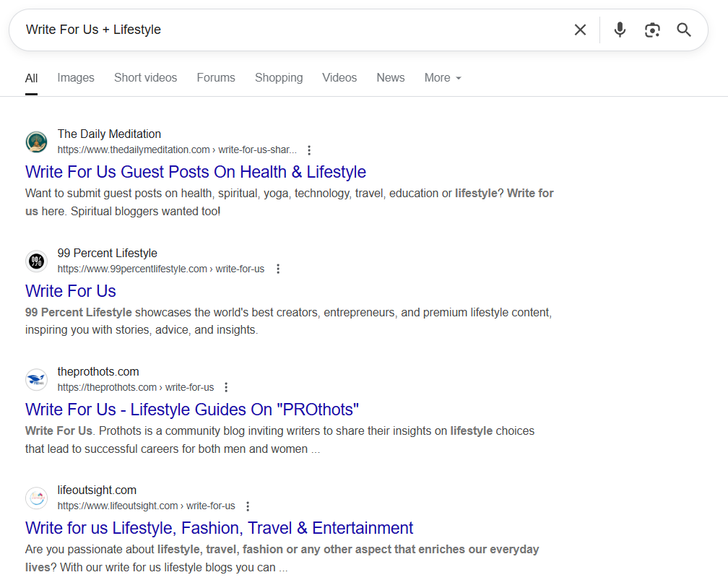Viewport: 728px width, 580px height.
Task: Click lifeoutsight.com site favicon
Action: [36, 498]
